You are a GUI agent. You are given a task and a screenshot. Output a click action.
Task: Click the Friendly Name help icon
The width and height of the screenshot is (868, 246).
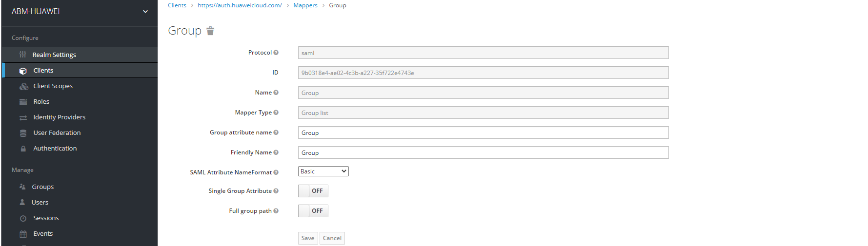coord(276,152)
